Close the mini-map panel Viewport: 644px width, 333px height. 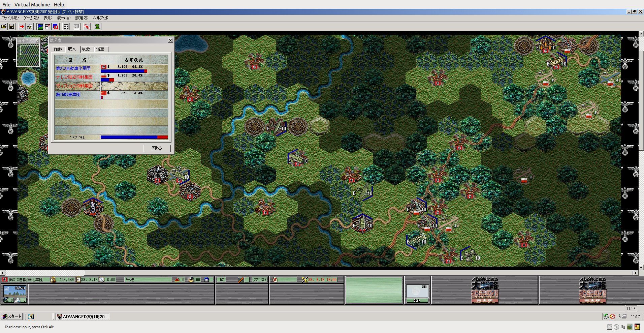click(x=37, y=41)
